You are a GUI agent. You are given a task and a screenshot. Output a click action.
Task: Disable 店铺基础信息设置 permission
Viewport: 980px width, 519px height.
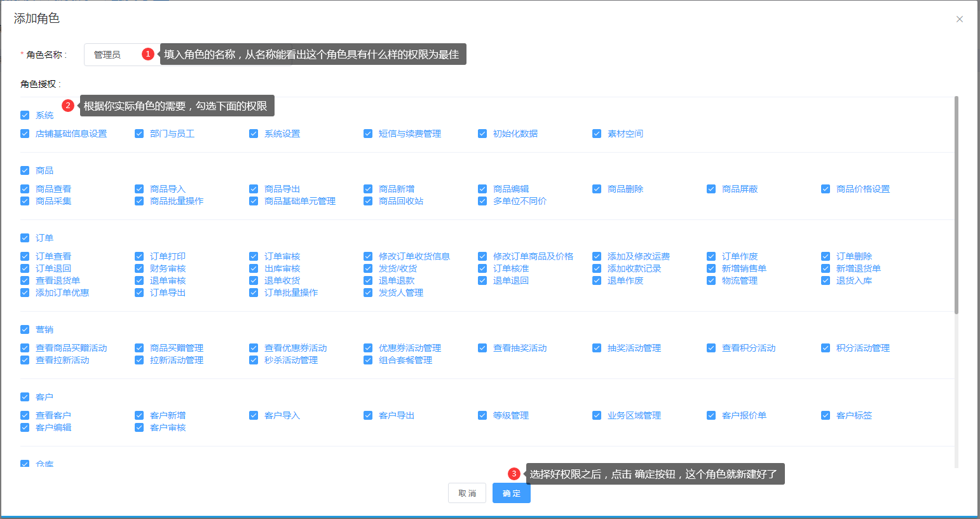coord(25,134)
